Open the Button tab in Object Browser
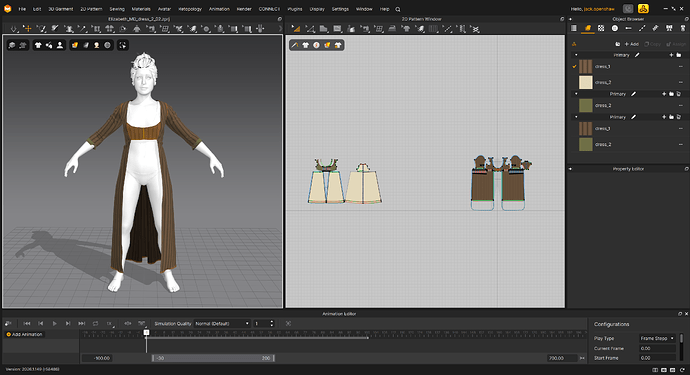This screenshot has width=690, height=375. click(615, 28)
